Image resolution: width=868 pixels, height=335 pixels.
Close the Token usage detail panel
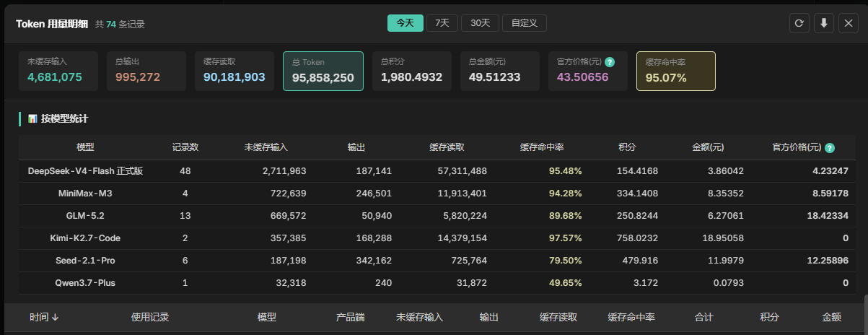tap(848, 23)
